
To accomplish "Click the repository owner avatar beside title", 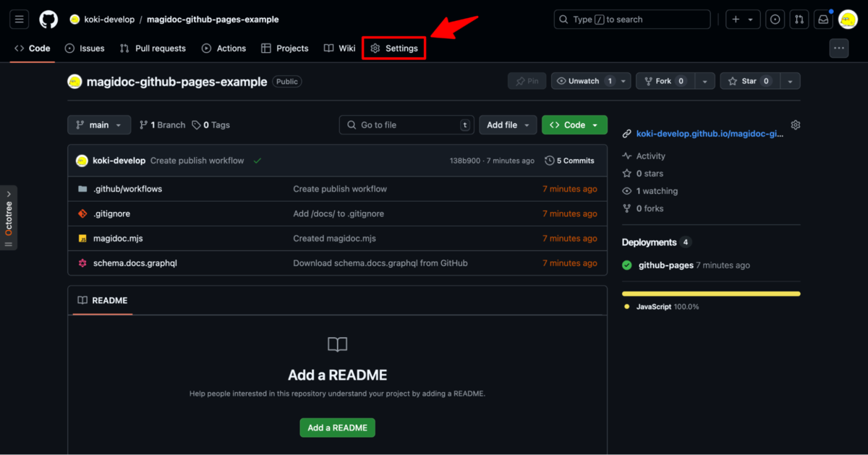I will pos(75,82).
